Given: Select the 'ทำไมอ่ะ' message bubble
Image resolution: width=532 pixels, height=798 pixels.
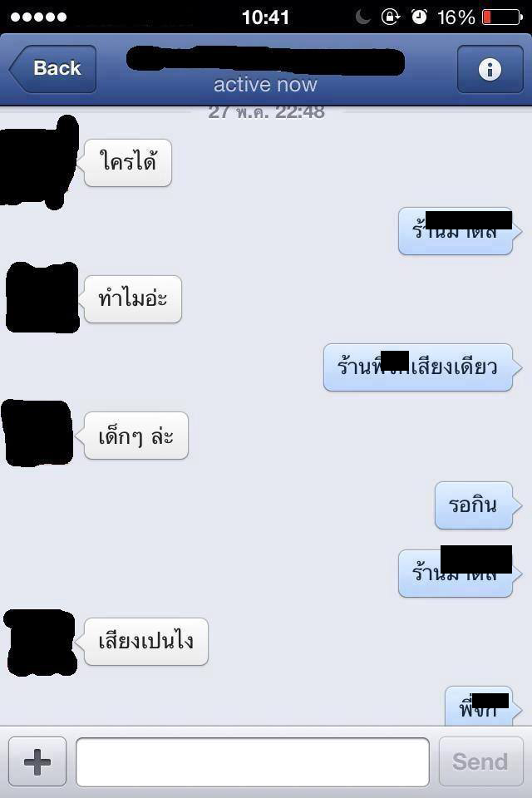Looking at the screenshot, I should 133,299.
